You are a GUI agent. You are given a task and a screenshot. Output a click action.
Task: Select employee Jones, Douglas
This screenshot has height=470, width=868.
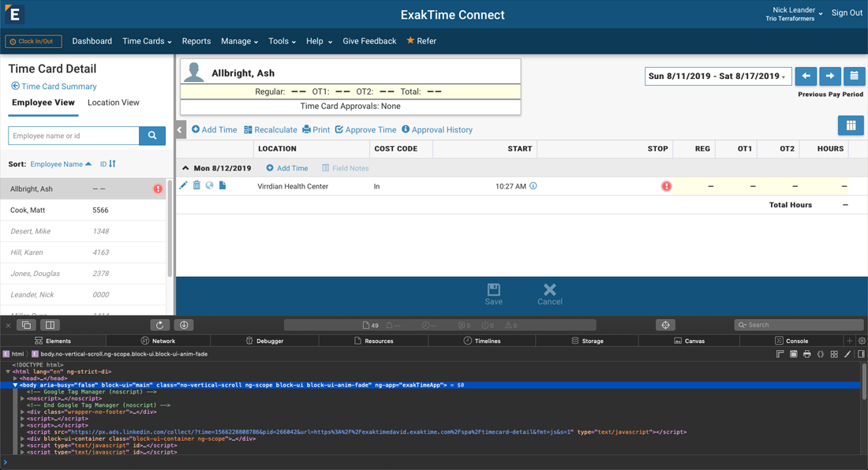83,273
